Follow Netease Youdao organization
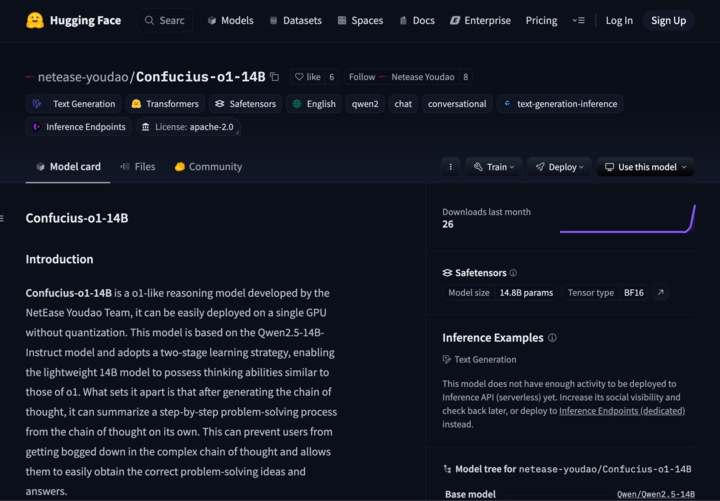720x501 pixels. click(x=402, y=77)
